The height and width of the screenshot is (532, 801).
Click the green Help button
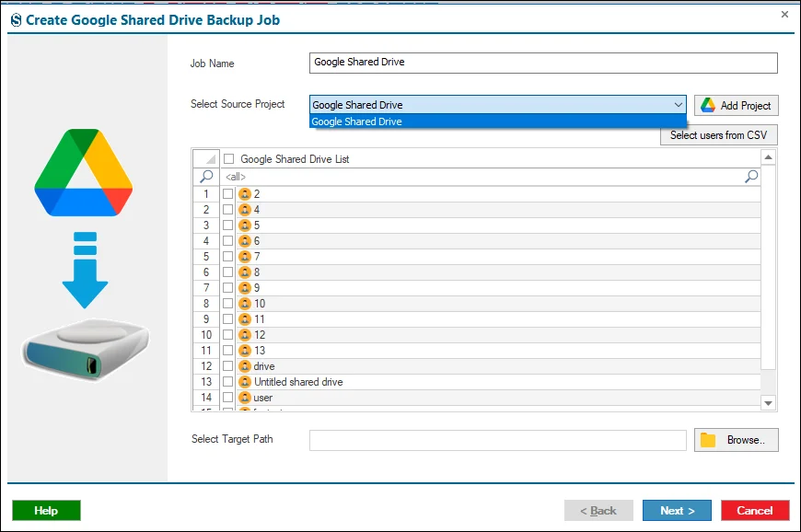coord(46,511)
